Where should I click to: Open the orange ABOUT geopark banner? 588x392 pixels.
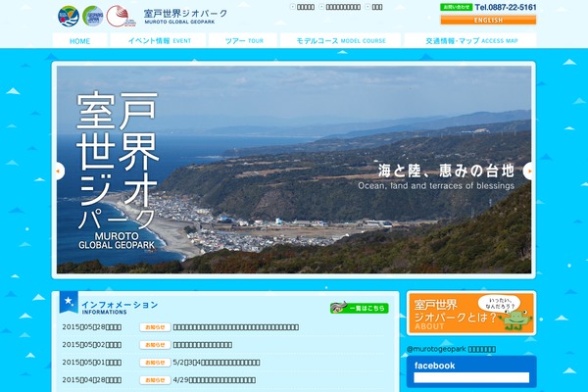[471, 313]
